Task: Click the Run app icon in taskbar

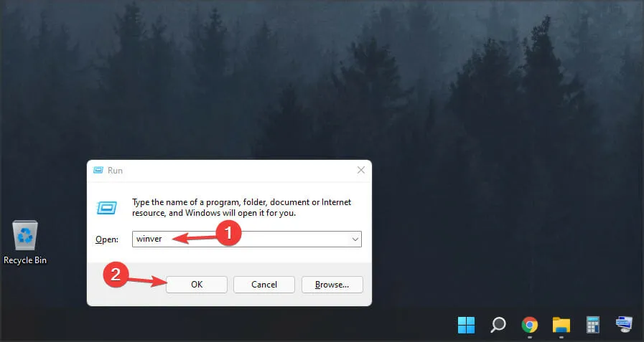Action: [623, 325]
